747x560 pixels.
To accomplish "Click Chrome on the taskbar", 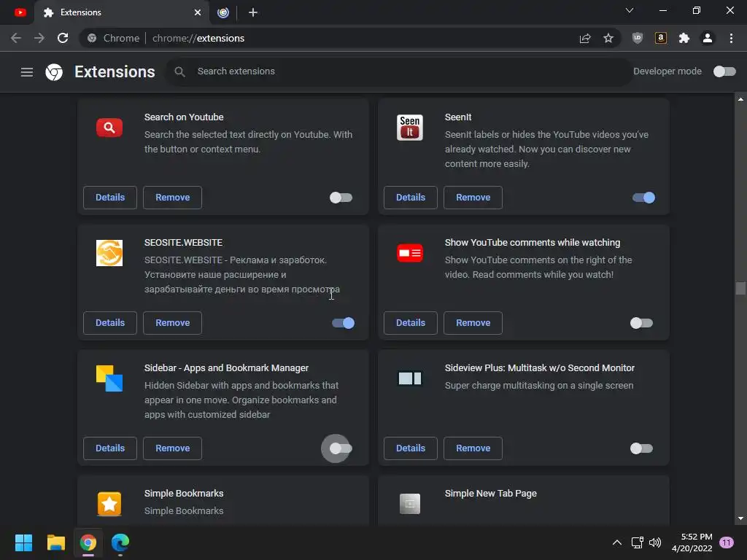I will 88,542.
